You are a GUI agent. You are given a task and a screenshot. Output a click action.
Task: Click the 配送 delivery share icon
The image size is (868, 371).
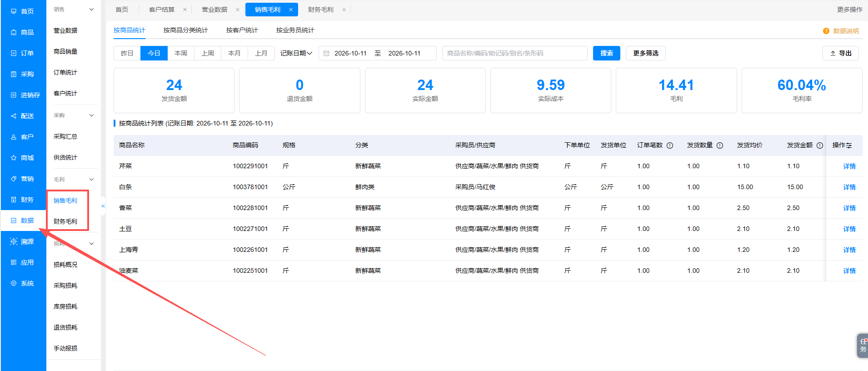point(14,116)
